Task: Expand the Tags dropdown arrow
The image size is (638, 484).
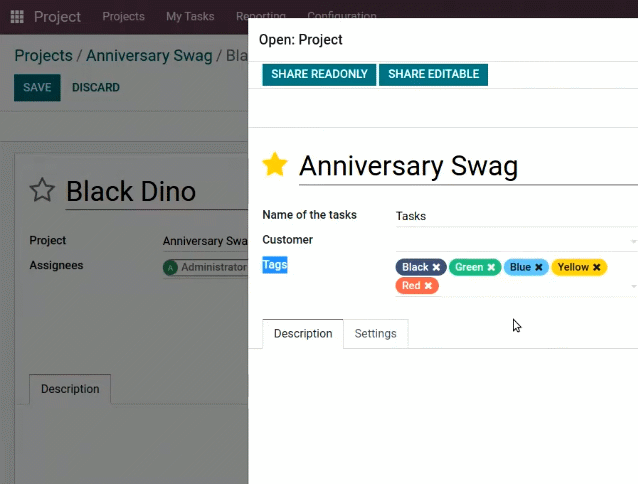Action: [x=633, y=287]
